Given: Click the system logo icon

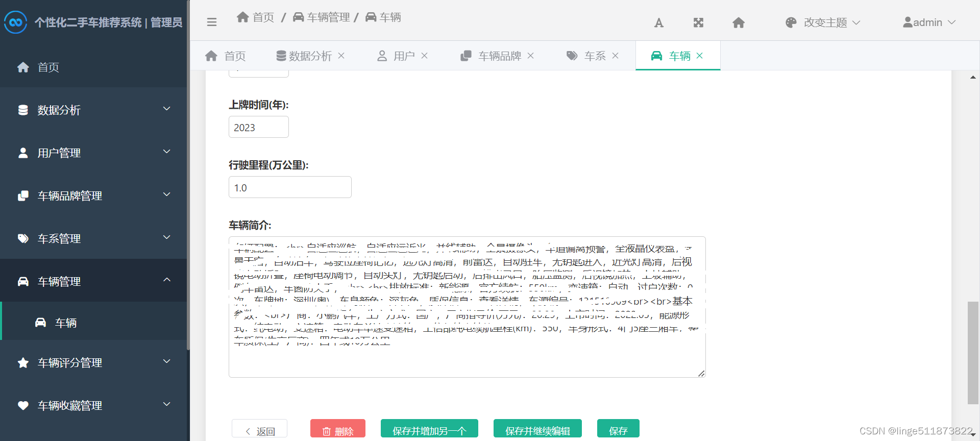Looking at the screenshot, I should click(x=15, y=22).
